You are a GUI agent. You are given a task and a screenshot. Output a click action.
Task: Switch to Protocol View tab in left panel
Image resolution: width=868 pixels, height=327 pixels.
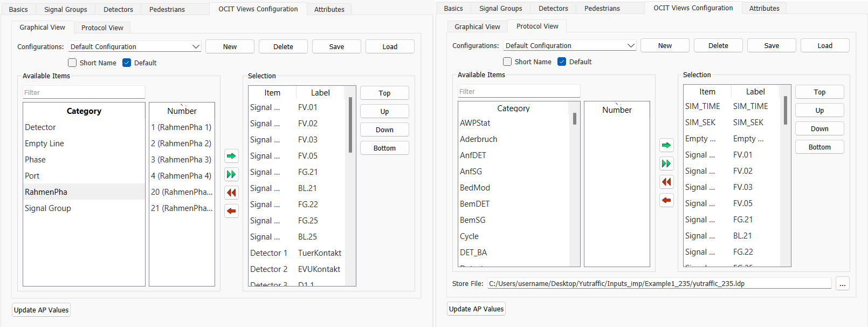[x=102, y=28]
